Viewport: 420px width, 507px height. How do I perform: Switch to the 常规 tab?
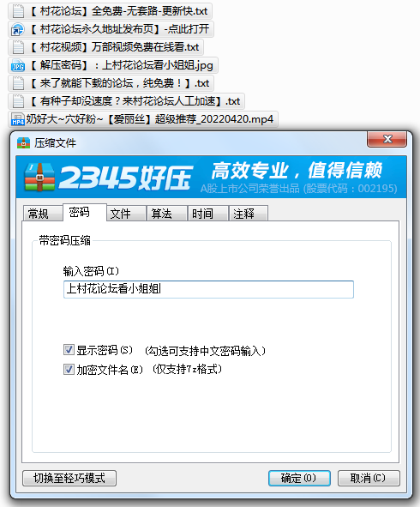(42, 214)
